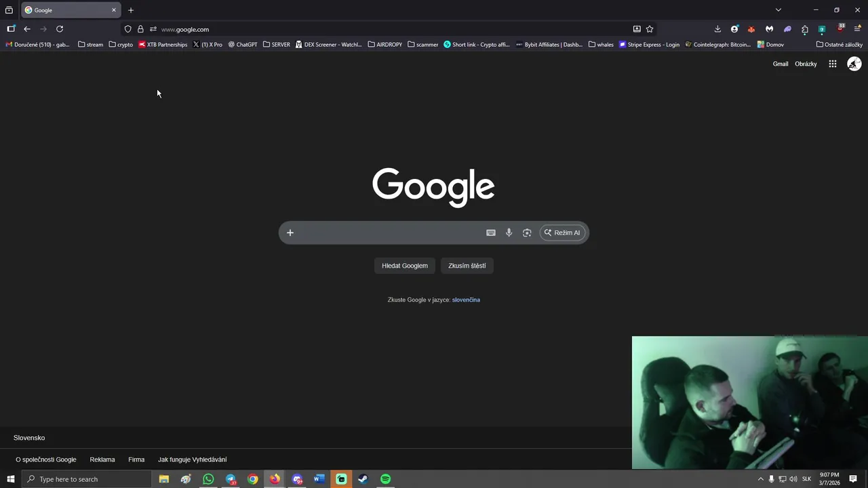
Task: Open the SERVER bookmarks folder
Action: point(277,45)
